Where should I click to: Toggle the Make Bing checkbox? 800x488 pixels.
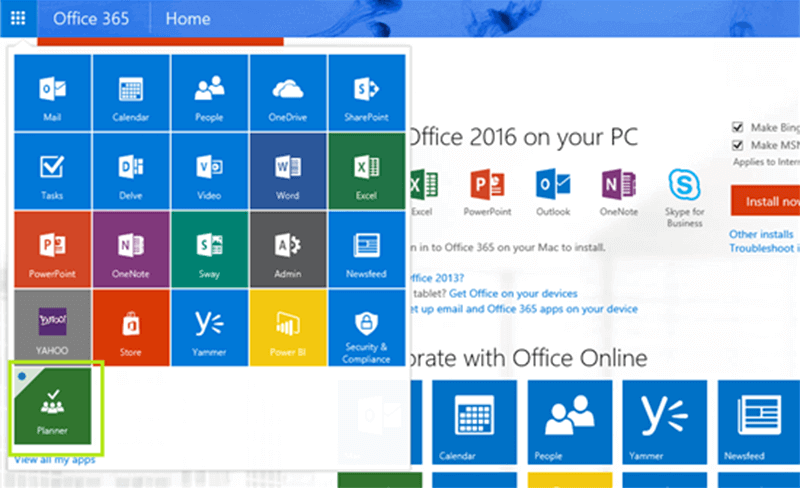coord(737,127)
